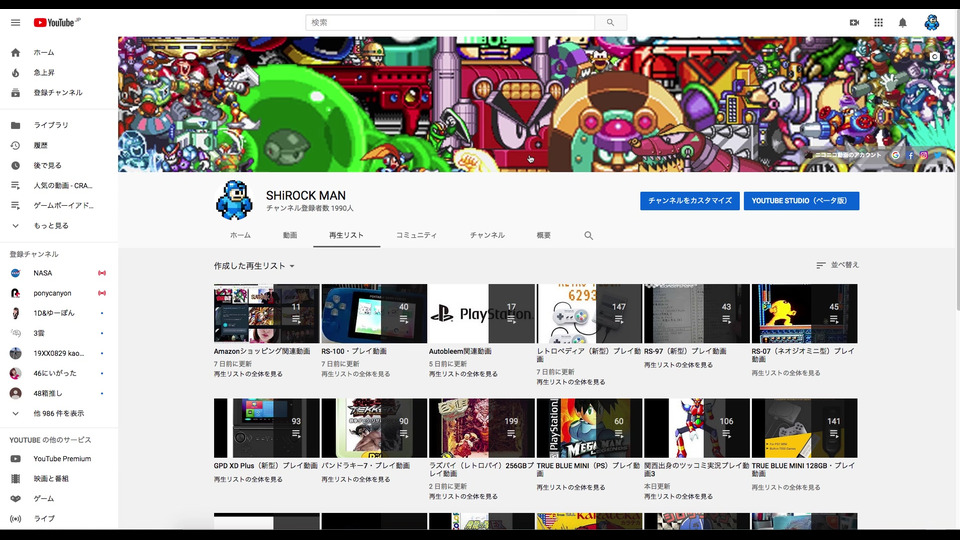
Task: Open 登録チャンネル subscriptions in the sidebar
Action: (59, 93)
